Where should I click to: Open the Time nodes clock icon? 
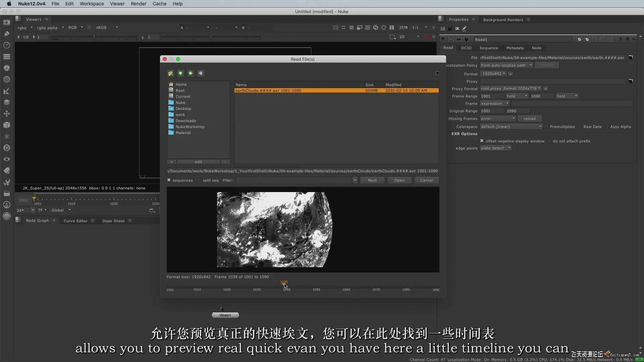[x=6, y=45]
